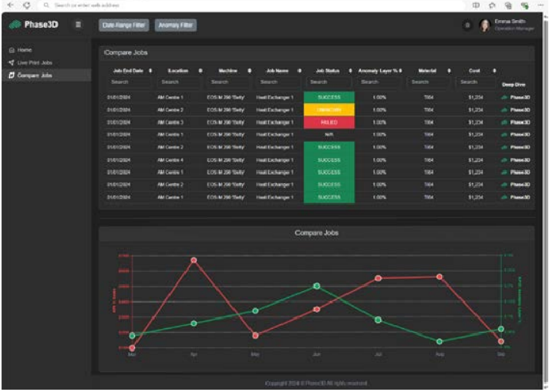The height and width of the screenshot is (392, 549).
Task: Reload the page with the refresh icon
Action: click(x=27, y=5)
